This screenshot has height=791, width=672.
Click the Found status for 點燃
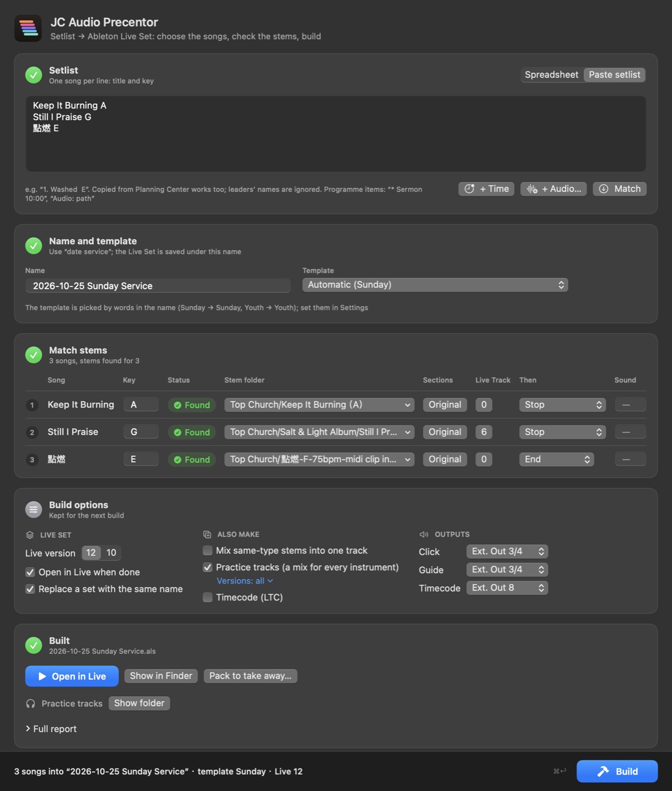(192, 459)
